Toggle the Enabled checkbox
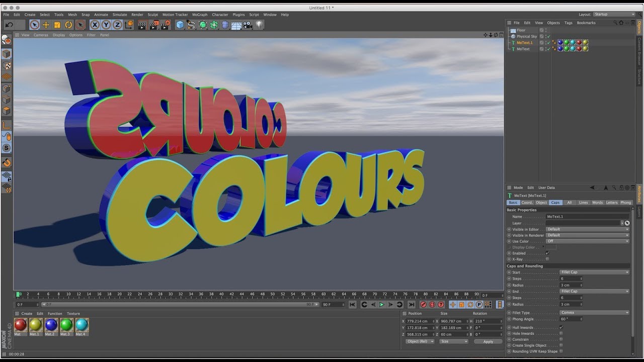644x362 pixels. pos(547,253)
